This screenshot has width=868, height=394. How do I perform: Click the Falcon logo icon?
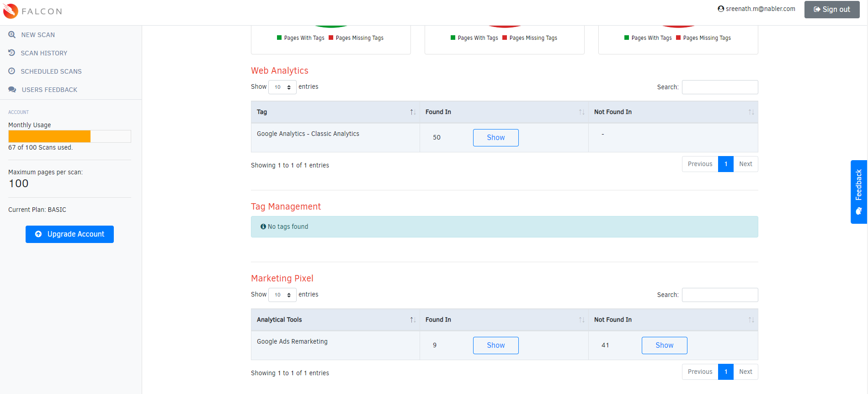click(11, 11)
